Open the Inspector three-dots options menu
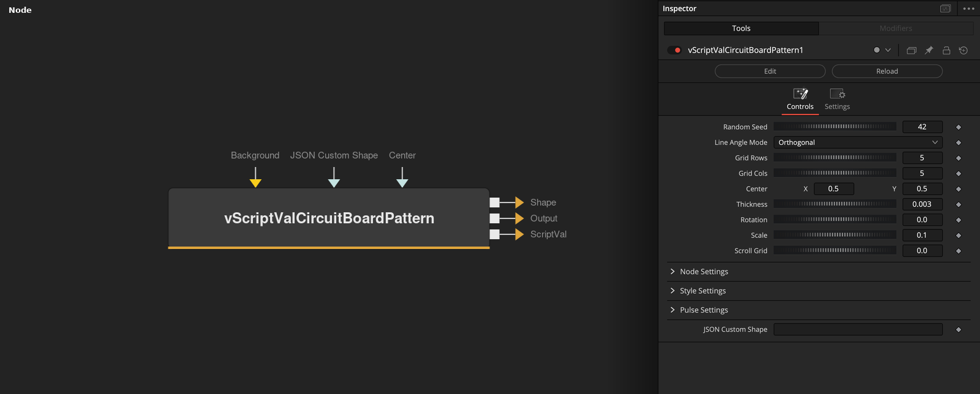Image resolution: width=980 pixels, height=394 pixels. (968, 9)
